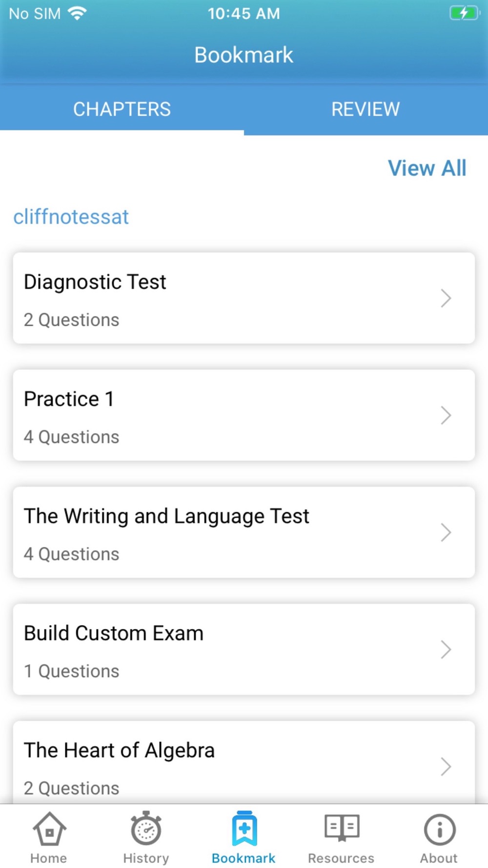The image size is (488, 868).
Task: Expand Practice 1 chevron arrow
Action: click(446, 415)
